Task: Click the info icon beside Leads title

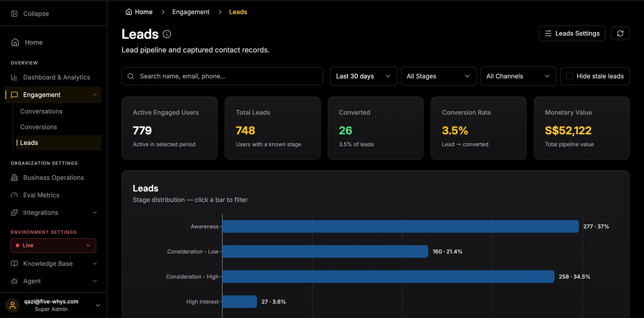Action: pyautogui.click(x=167, y=34)
